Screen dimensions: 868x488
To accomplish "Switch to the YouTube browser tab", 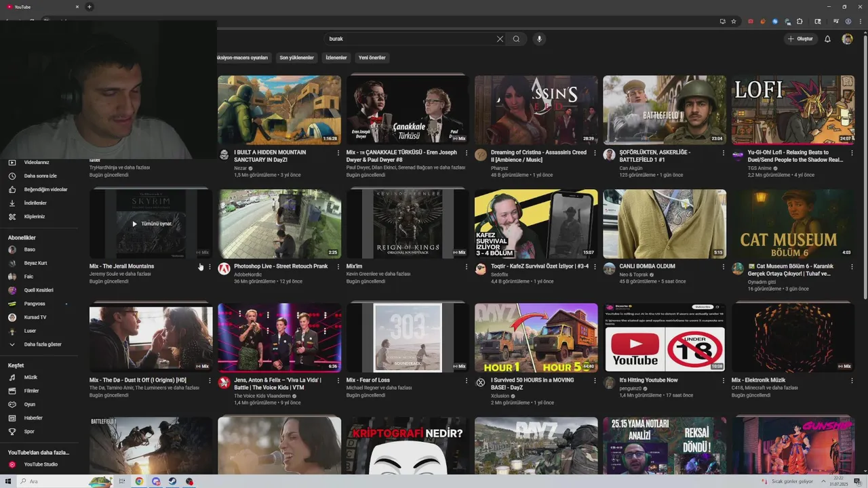I will pyautogui.click(x=41, y=7).
